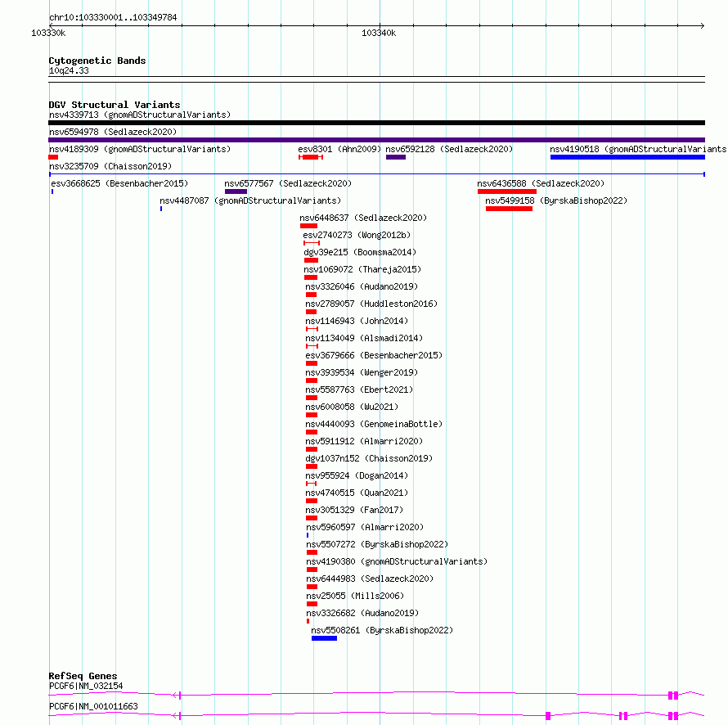Select nsv4190380 gnomADStructuralVariants label
Screen dimensions: 728x725
(397, 561)
